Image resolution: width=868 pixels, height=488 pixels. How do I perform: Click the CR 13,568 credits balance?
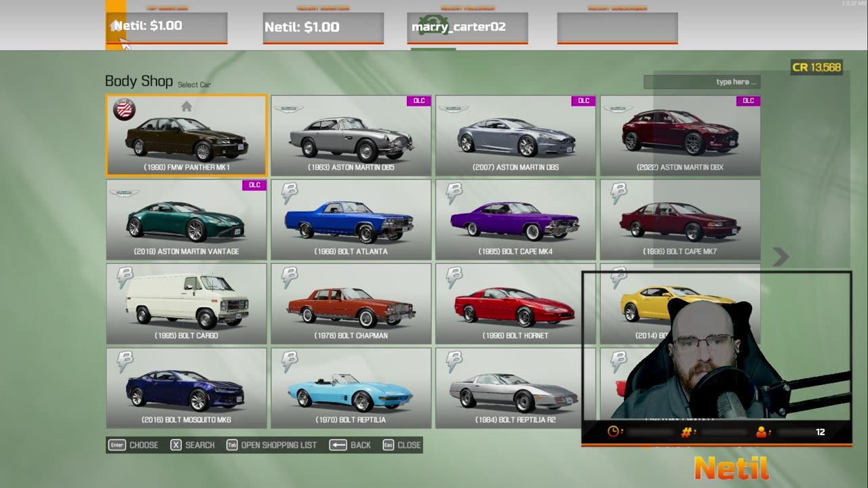[816, 67]
